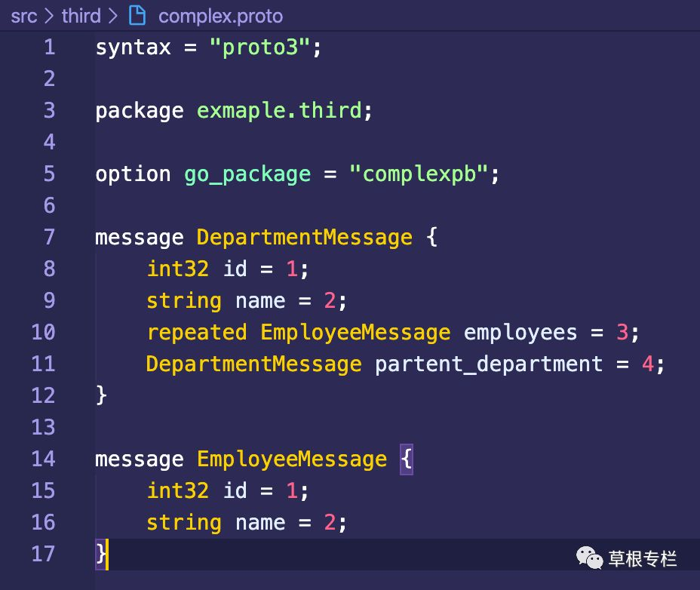
Task: Open the complex.proto breadcrumb item
Action: coord(220,17)
